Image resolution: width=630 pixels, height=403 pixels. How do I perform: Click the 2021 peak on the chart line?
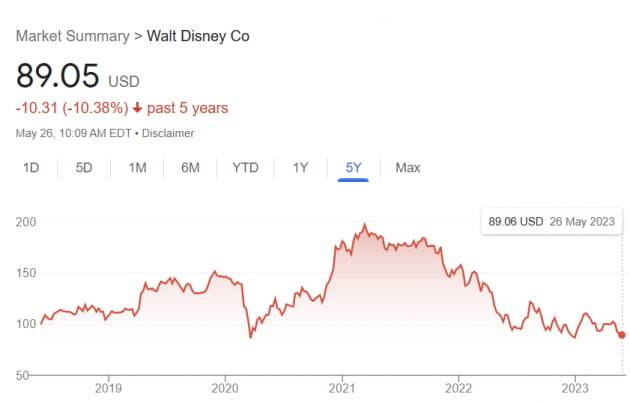pos(365,225)
